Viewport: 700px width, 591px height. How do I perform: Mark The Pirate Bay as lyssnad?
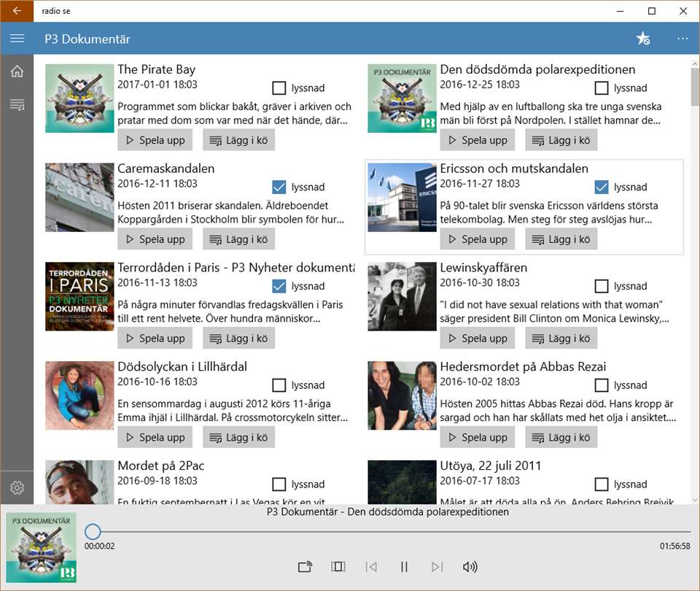pyautogui.click(x=279, y=88)
